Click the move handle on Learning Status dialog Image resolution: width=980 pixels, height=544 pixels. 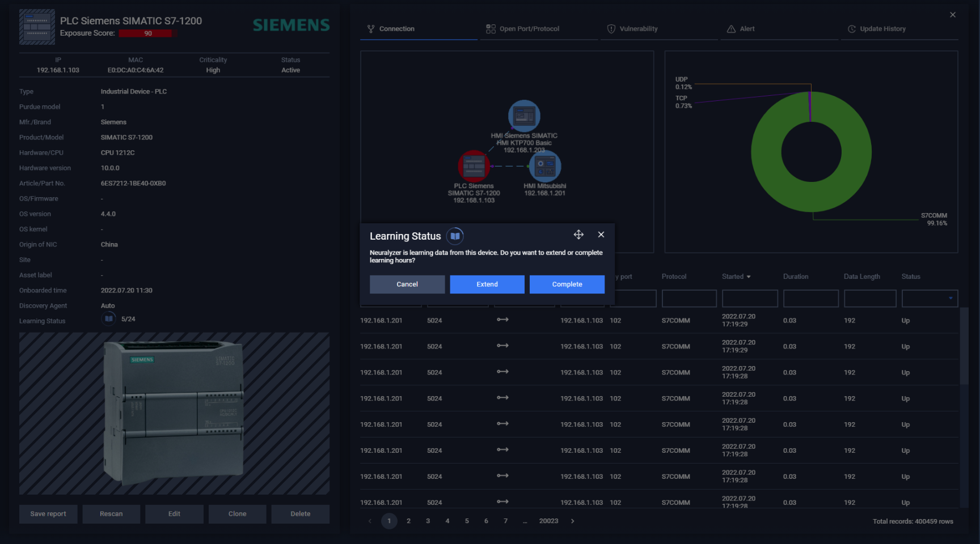click(x=578, y=235)
